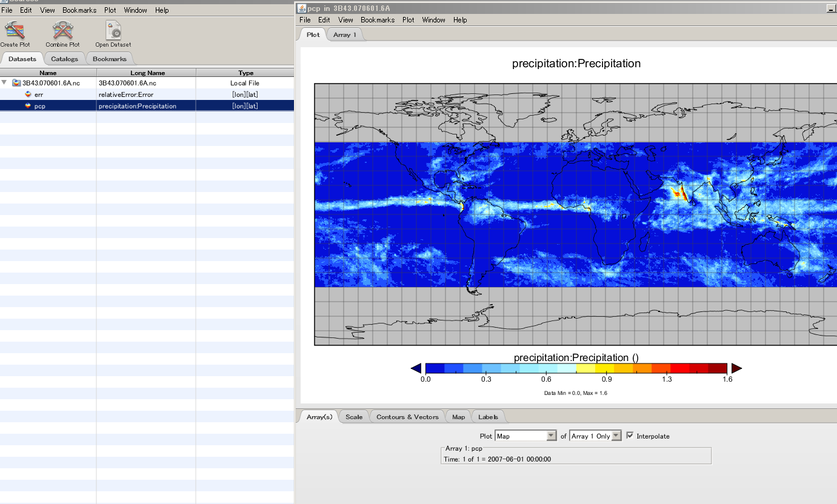Click the 3B43.070601.6A.nc file icon

(16, 83)
